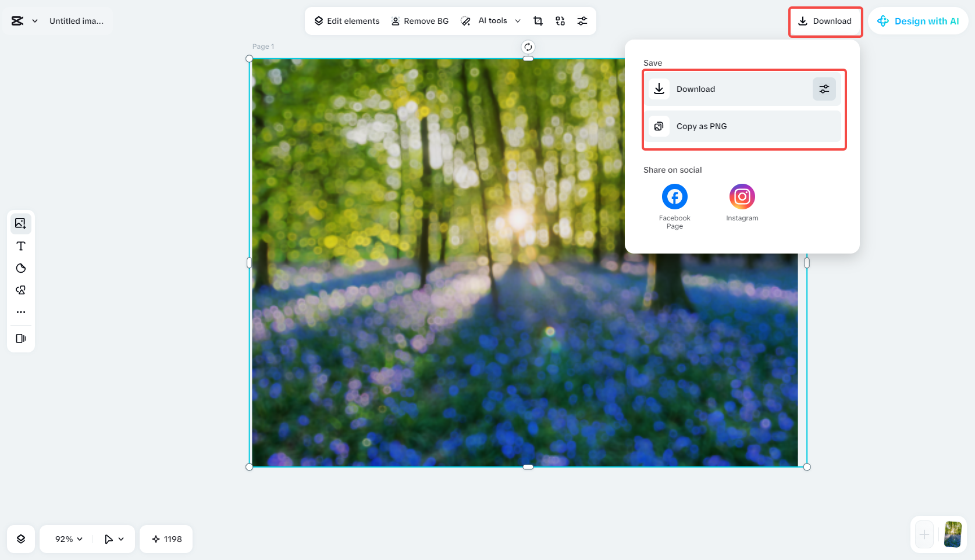Click the side panel toggle icon in sidebar
Image resolution: width=975 pixels, height=560 pixels.
21,338
